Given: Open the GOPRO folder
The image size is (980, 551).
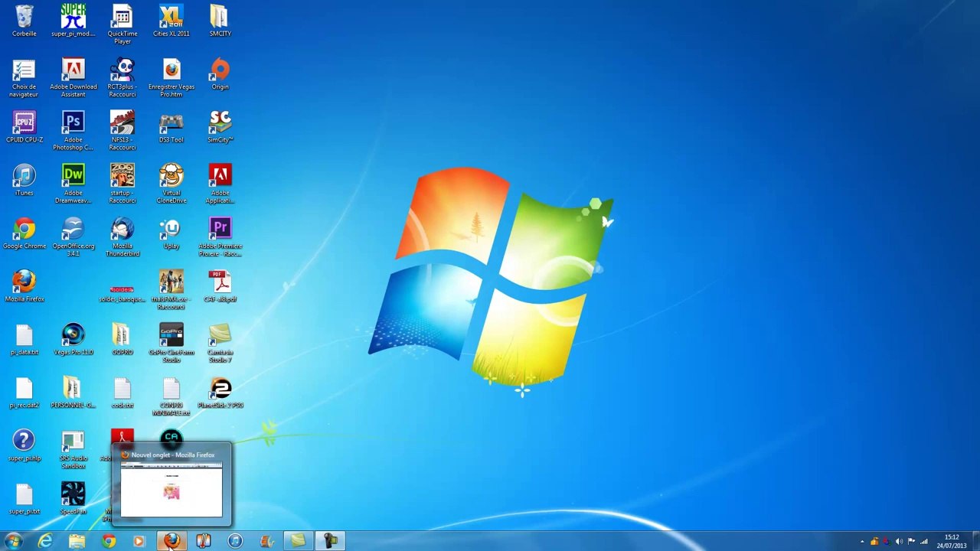Looking at the screenshot, I should [x=122, y=340].
